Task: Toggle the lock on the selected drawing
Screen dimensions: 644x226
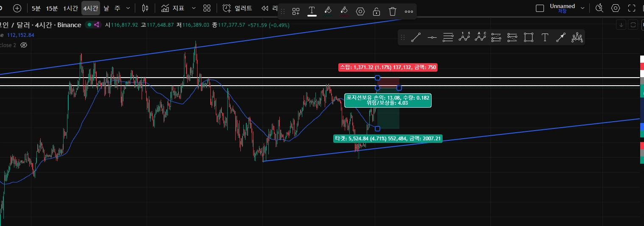Action: point(376,11)
